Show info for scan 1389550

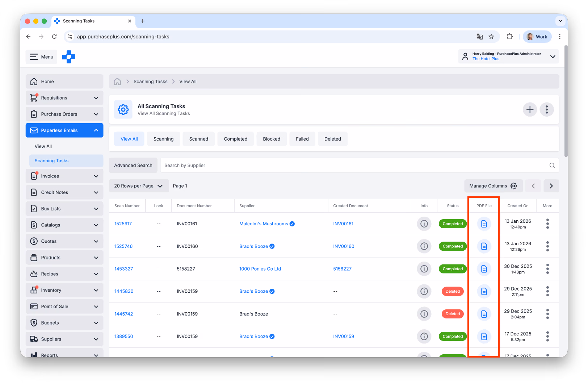point(424,337)
